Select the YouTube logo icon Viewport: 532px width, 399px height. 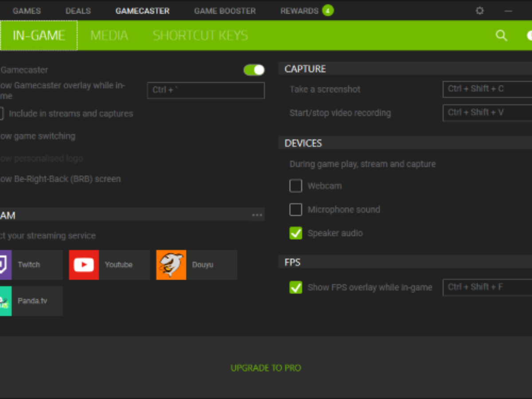pyautogui.click(x=84, y=265)
